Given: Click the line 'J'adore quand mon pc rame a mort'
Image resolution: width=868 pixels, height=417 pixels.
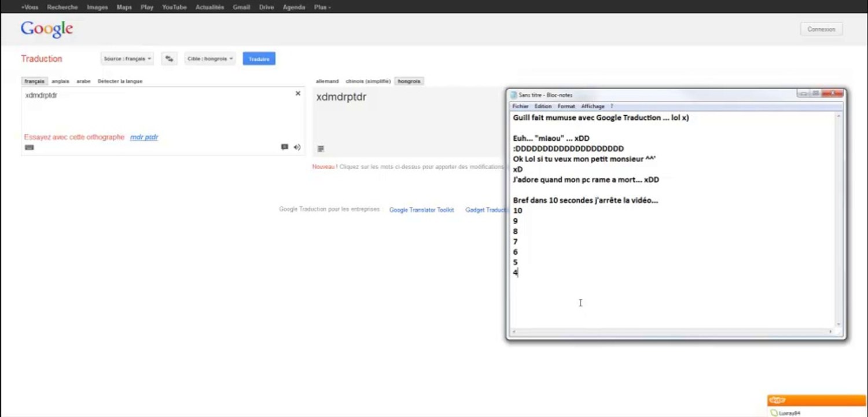Looking at the screenshot, I should (586, 180).
